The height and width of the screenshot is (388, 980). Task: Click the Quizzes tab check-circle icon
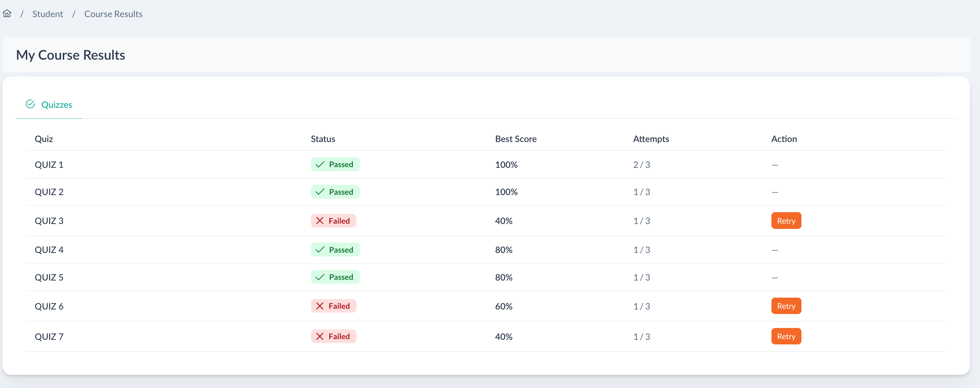[x=30, y=104]
